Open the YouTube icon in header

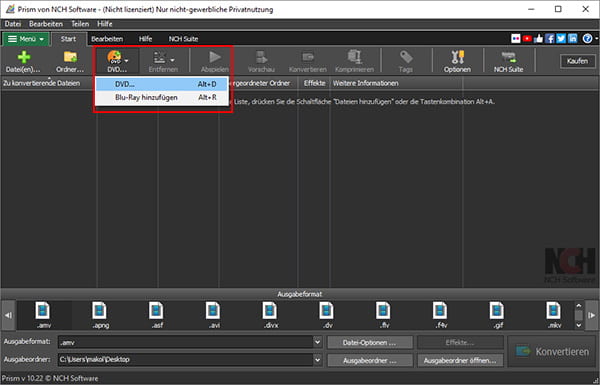click(x=527, y=39)
